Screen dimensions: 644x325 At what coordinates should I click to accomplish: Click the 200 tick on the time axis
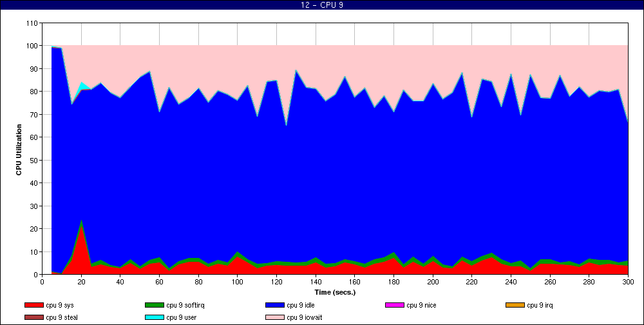coord(433,282)
